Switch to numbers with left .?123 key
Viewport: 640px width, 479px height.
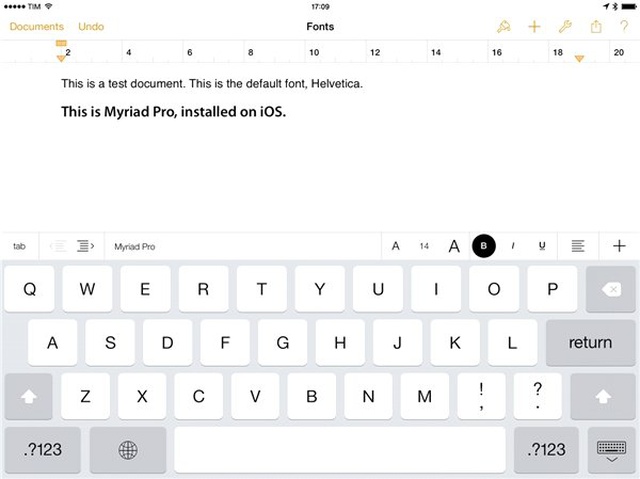pyautogui.click(x=43, y=450)
